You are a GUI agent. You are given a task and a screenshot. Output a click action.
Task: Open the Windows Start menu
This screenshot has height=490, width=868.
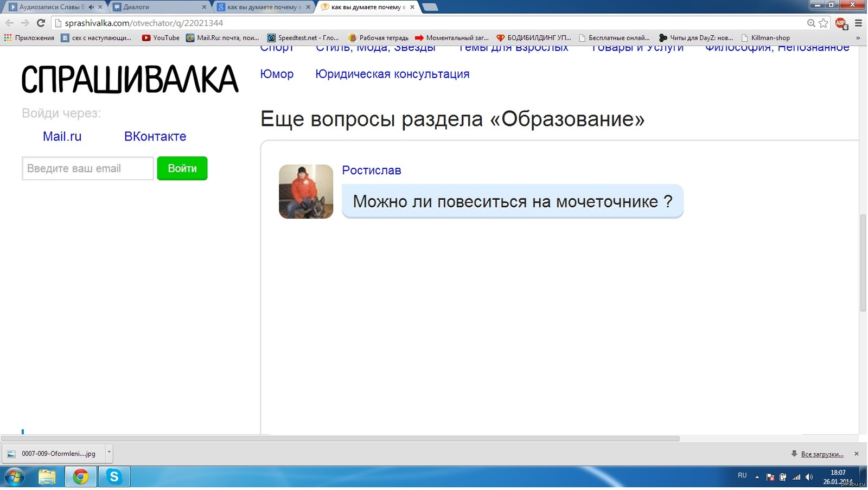click(14, 477)
